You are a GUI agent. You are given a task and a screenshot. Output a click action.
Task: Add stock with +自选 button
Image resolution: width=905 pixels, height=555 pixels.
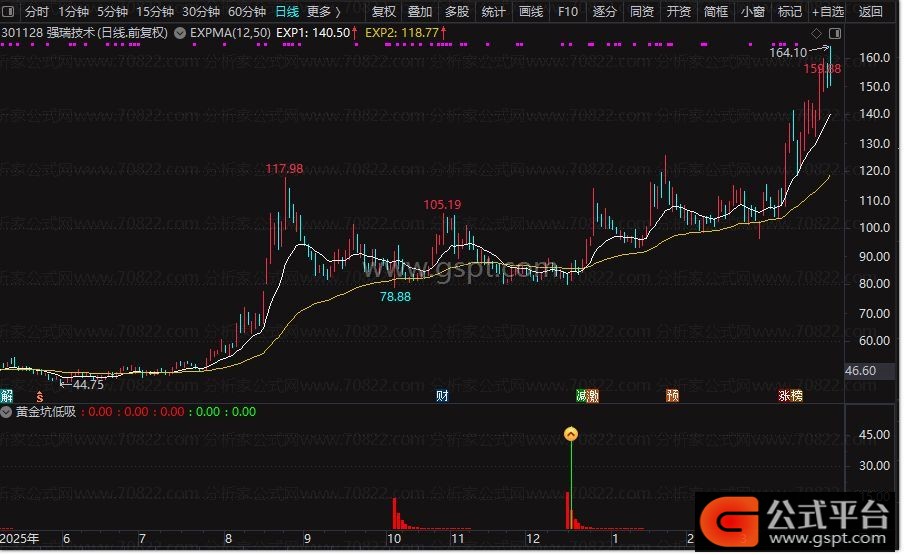click(x=828, y=12)
